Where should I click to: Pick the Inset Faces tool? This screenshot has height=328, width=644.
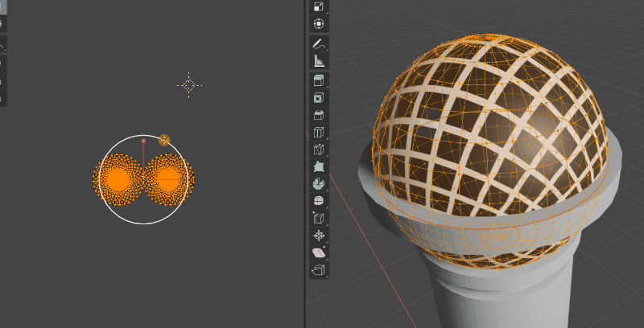point(319,97)
